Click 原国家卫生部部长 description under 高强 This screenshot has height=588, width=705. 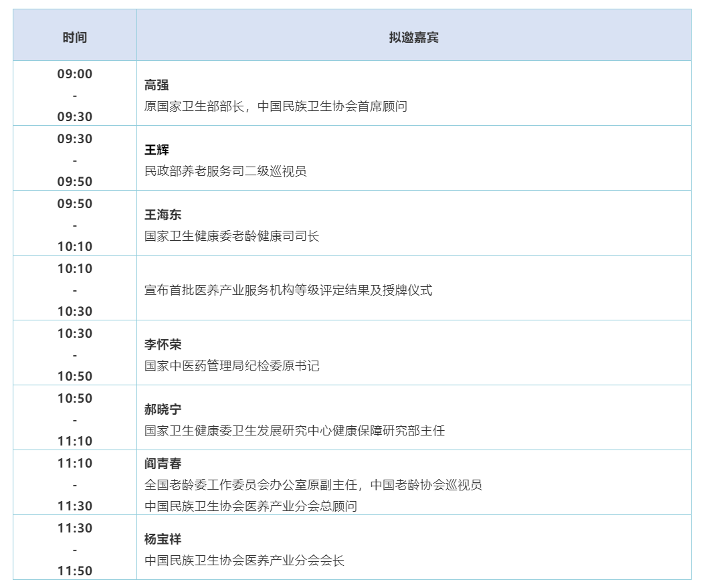click(194, 106)
